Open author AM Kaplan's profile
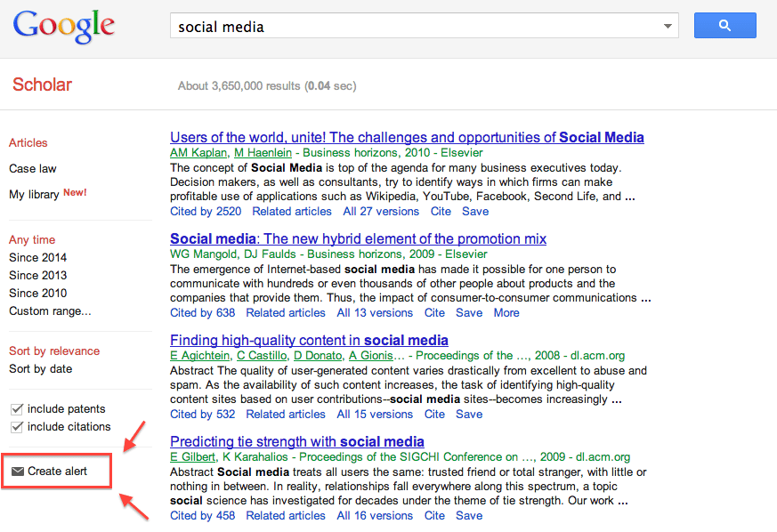The width and height of the screenshot is (777, 532). point(198,153)
